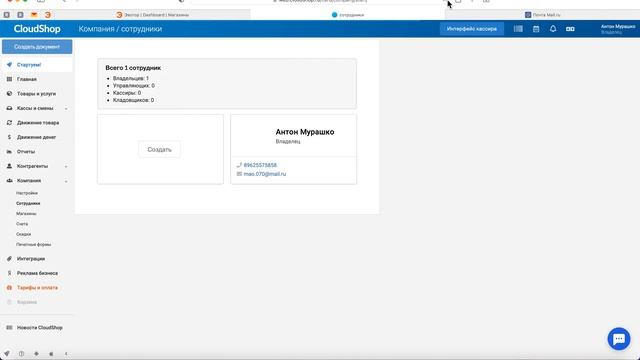Viewport: 640px width, 360px height.
Task: Click the Интерфейс кассира button
Action: [471, 29]
